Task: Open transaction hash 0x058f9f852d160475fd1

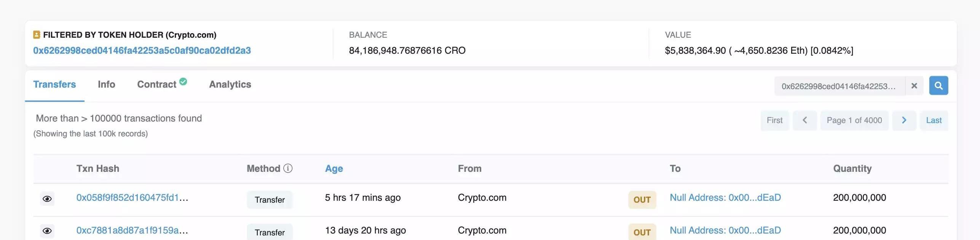Action: 132,198
